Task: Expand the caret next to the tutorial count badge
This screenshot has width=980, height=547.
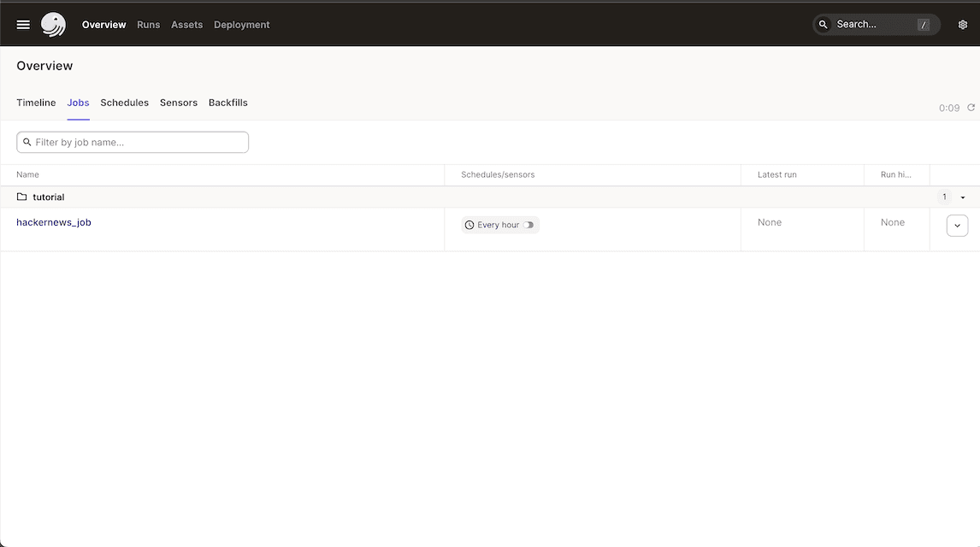Action: pyautogui.click(x=963, y=197)
